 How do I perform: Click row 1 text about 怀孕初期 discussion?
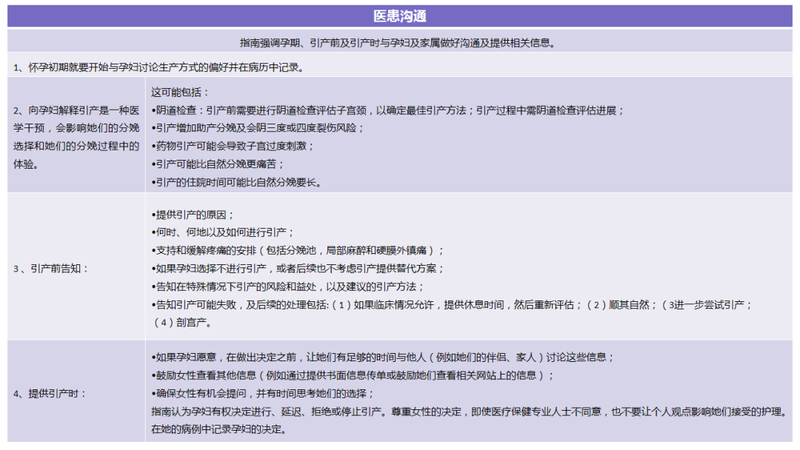[160, 66]
